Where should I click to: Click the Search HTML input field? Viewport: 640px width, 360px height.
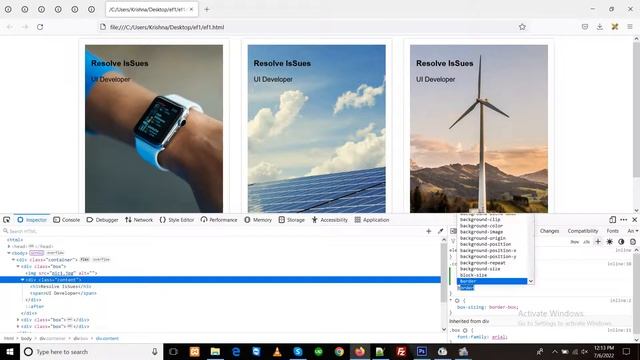(x=212, y=231)
